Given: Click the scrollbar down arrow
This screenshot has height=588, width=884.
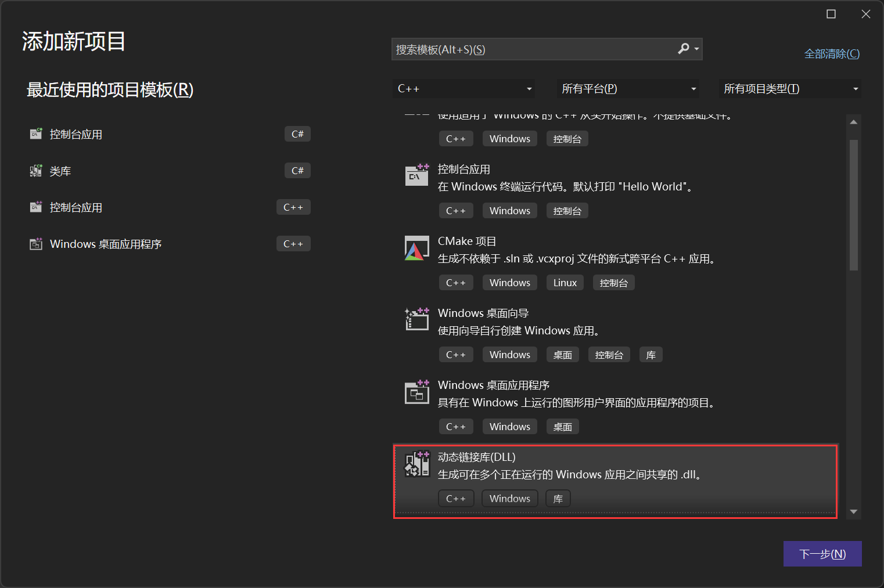Looking at the screenshot, I should 853,511.
